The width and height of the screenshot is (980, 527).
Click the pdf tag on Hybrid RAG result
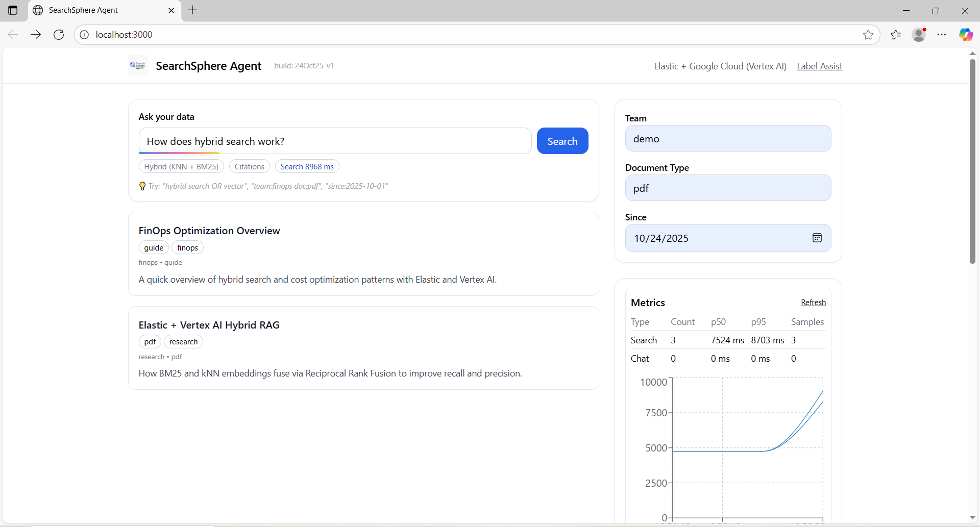point(150,341)
